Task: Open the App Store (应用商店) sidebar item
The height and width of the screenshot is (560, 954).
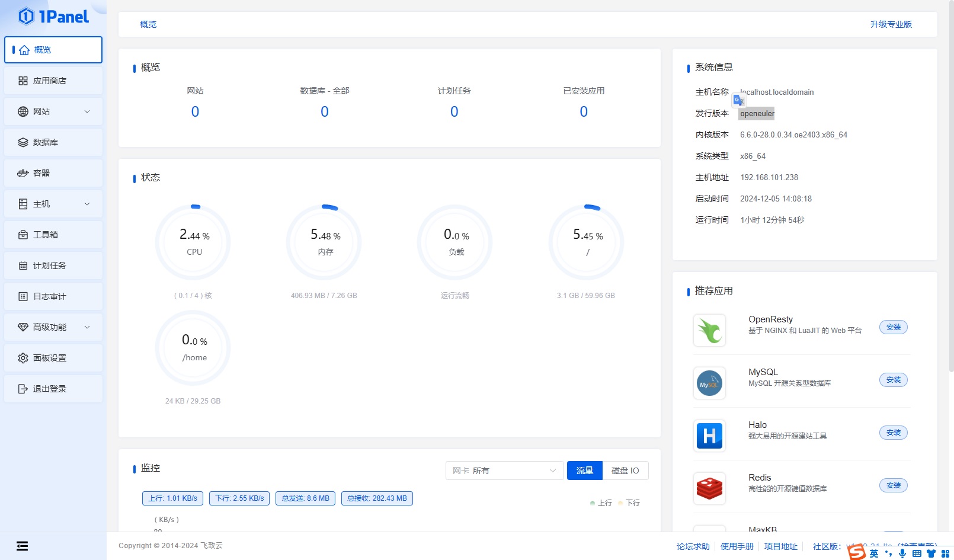Action: pyautogui.click(x=50, y=81)
